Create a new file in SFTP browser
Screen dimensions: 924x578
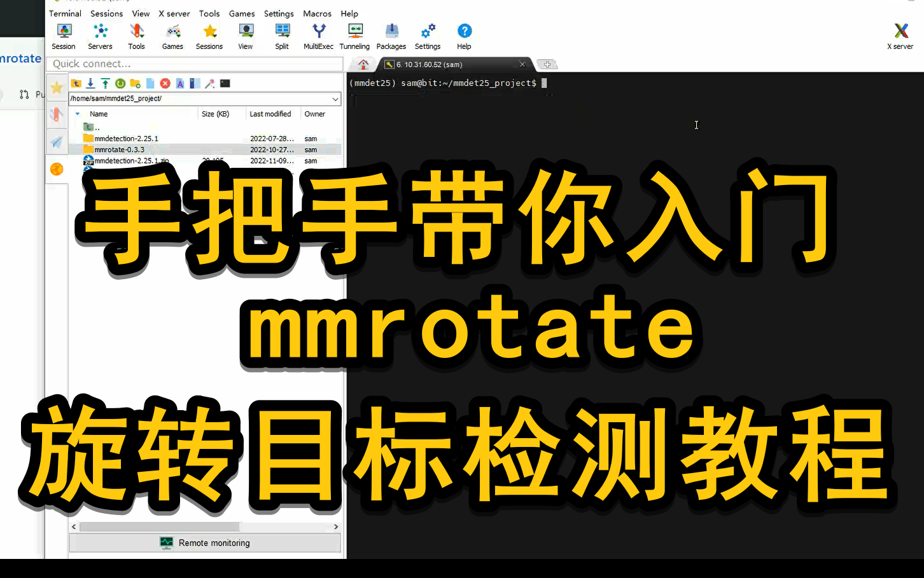[x=150, y=83]
